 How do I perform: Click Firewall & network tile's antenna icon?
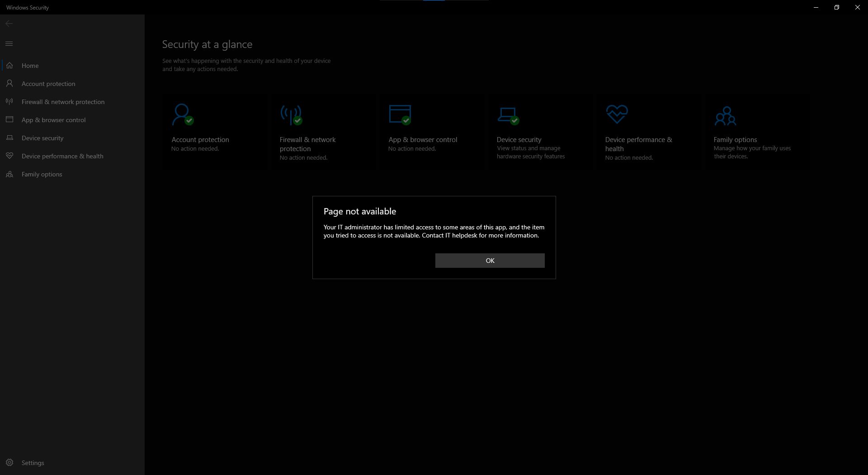[x=291, y=114]
